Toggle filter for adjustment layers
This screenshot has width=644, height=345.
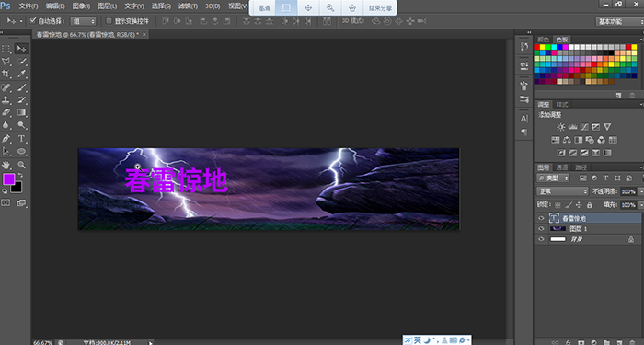click(x=594, y=178)
